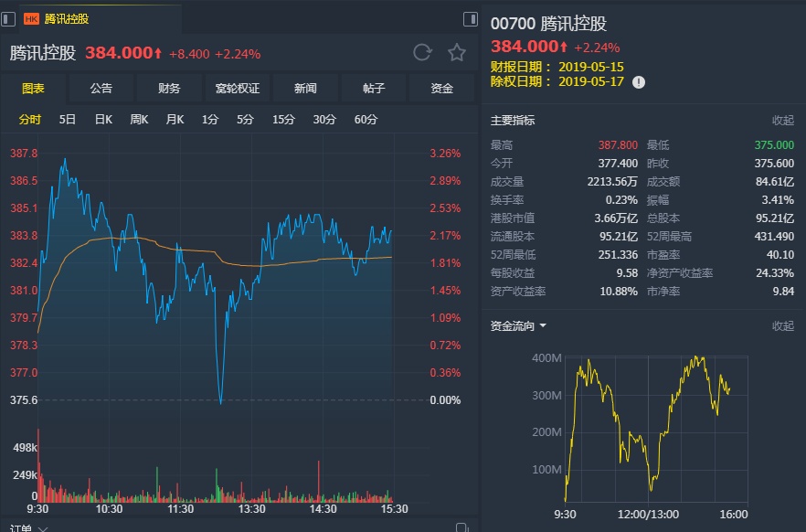Switch to the 公告 tab
Viewport: 806px width, 532px height.
pos(101,89)
